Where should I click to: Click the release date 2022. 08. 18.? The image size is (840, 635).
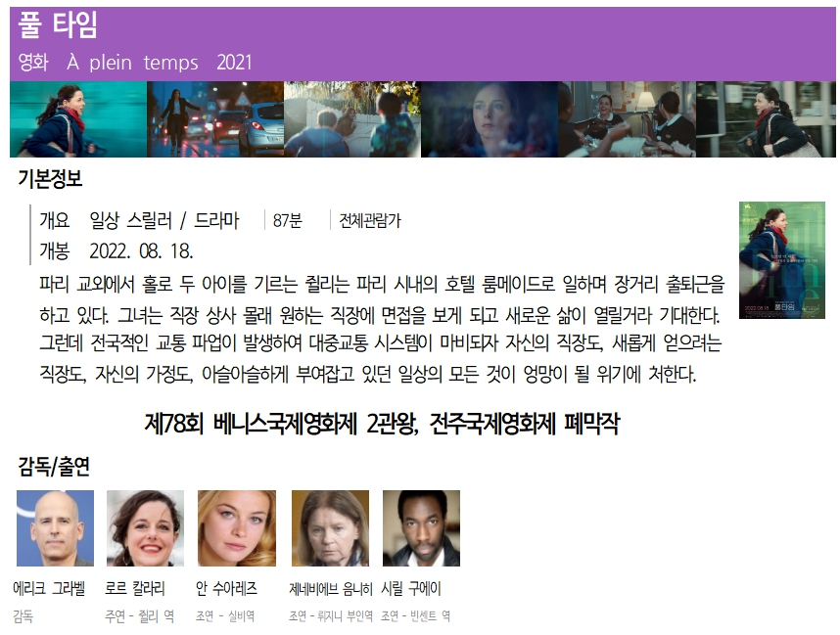pos(141,250)
